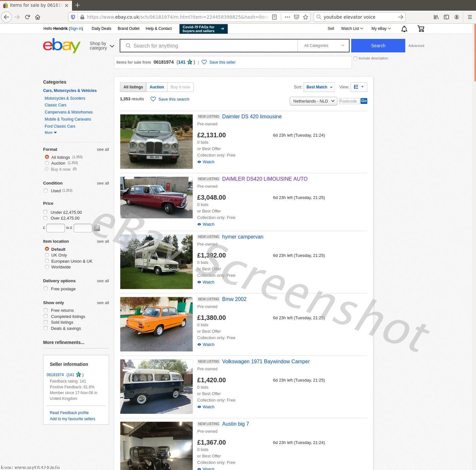Open the Best Match sort dropdown
476x470 pixels.
[319, 87]
